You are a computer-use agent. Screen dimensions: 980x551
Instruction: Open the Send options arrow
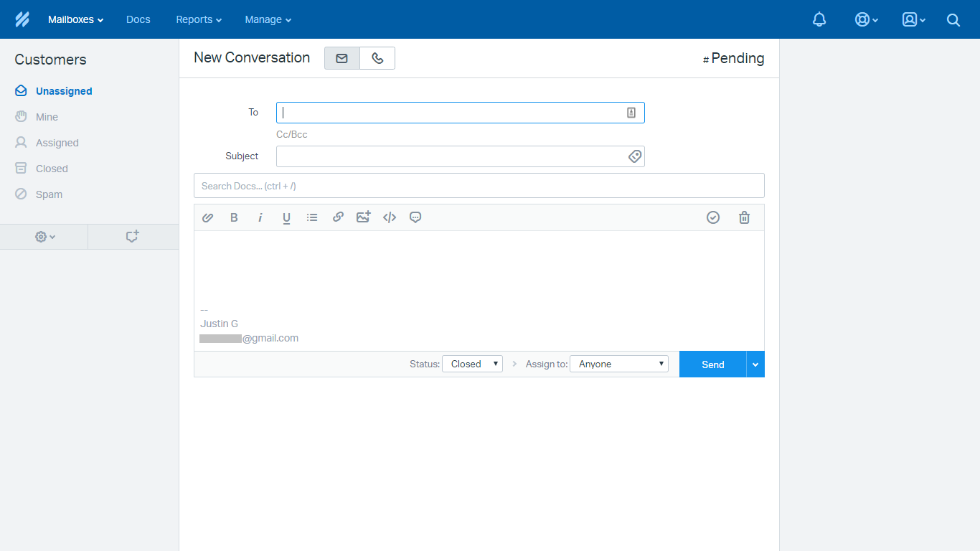pos(755,364)
